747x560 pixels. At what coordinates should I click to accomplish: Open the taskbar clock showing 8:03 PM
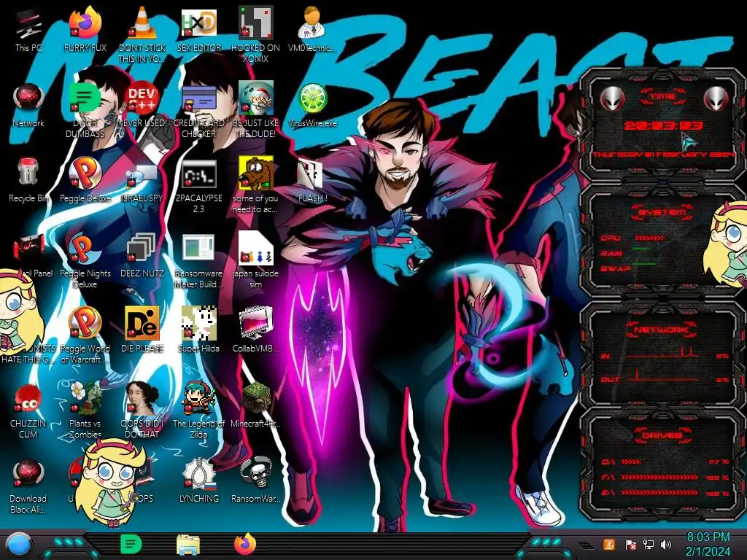click(x=708, y=544)
